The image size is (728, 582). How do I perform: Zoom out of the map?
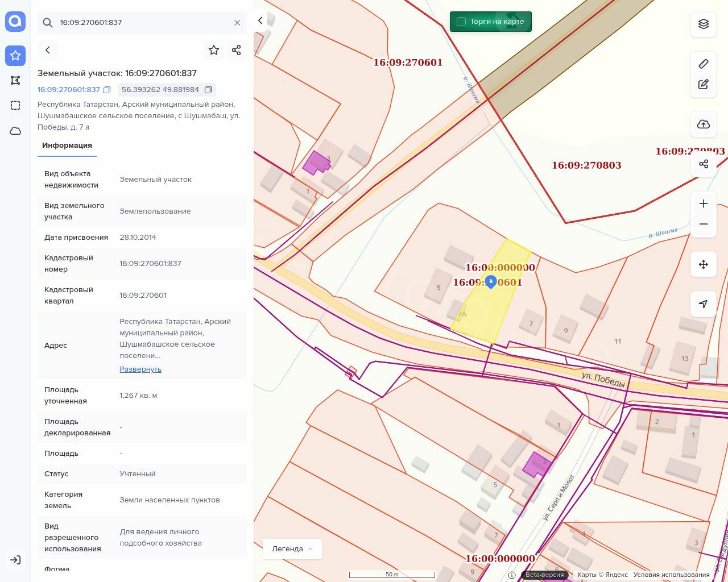(x=704, y=224)
